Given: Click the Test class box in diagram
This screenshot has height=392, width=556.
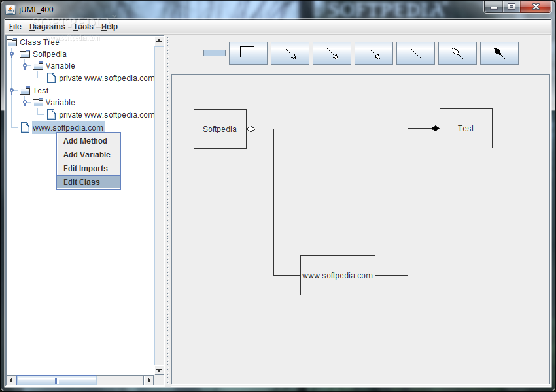Looking at the screenshot, I should tap(466, 128).
